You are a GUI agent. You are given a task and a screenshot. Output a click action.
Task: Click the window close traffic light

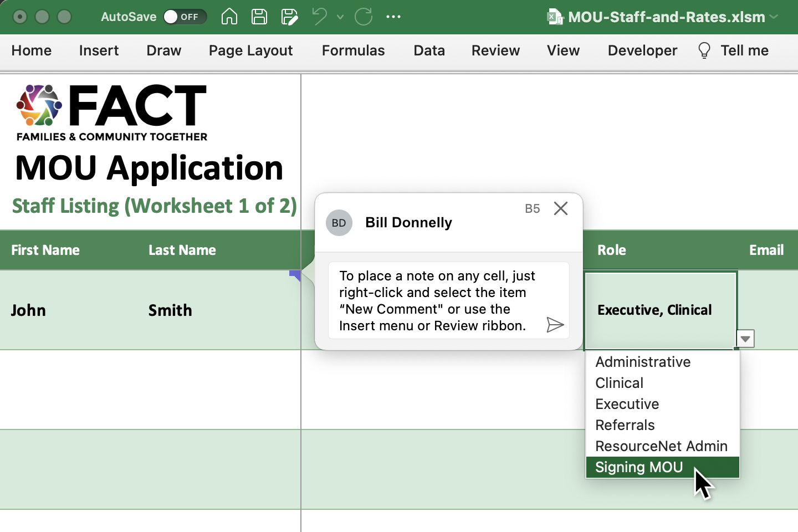pyautogui.click(x=20, y=17)
